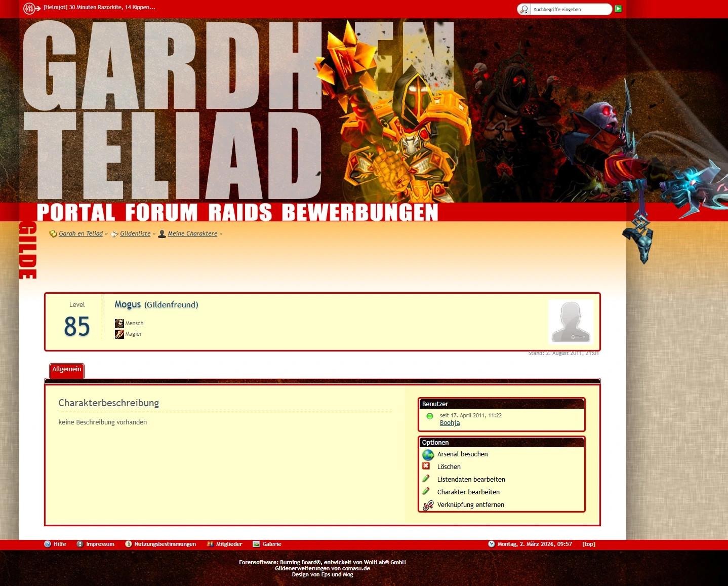This screenshot has height=586, width=728.
Task: Click the Meine Charaktere person icon
Action: [x=162, y=233]
